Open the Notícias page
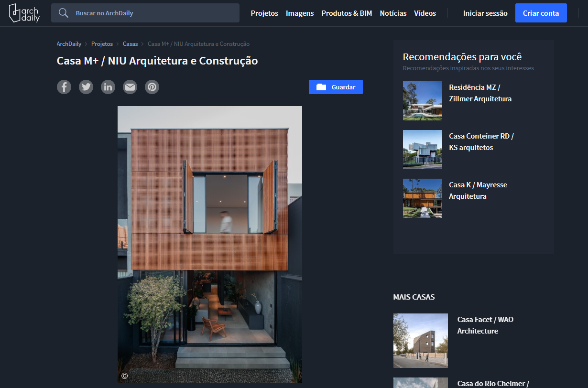 393,13
